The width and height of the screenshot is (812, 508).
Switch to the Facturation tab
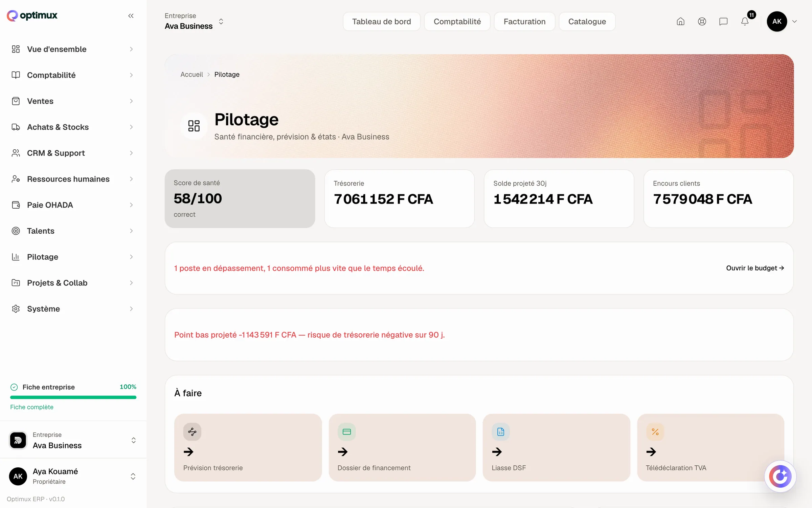[x=524, y=21]
